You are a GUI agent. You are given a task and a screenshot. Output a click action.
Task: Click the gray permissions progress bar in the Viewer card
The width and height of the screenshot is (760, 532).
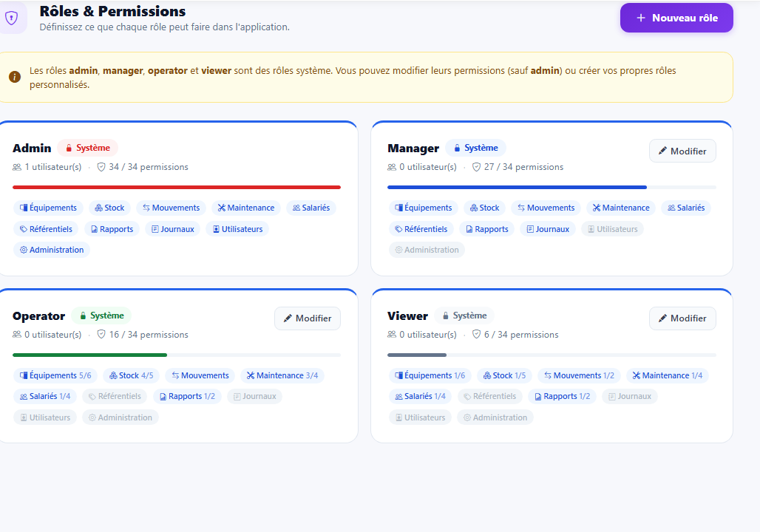point(417,355)
